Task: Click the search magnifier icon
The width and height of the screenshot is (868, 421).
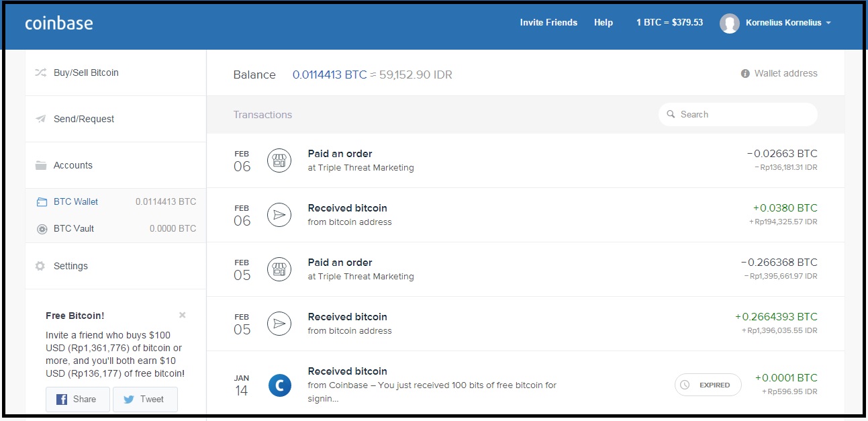Action: 671,114
